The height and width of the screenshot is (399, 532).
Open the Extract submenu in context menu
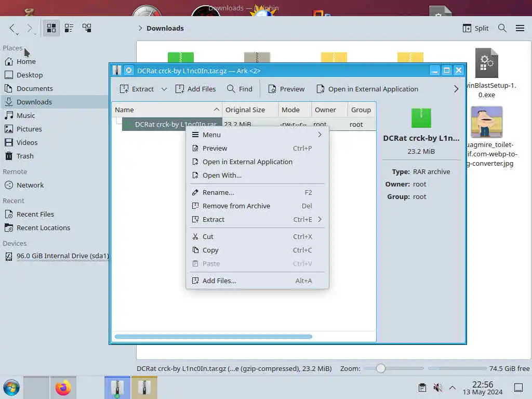pyautogui.click(x=257, y=220)
